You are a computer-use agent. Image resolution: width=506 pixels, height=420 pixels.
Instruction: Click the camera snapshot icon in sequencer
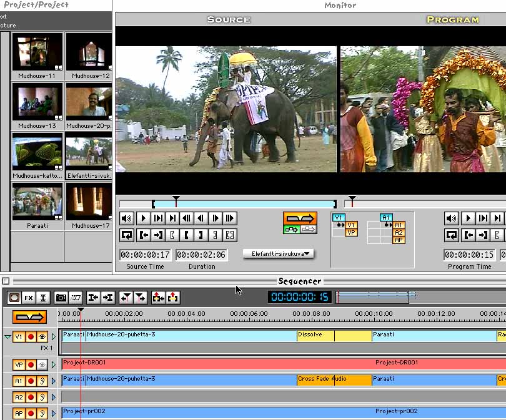tap(61, 298)
